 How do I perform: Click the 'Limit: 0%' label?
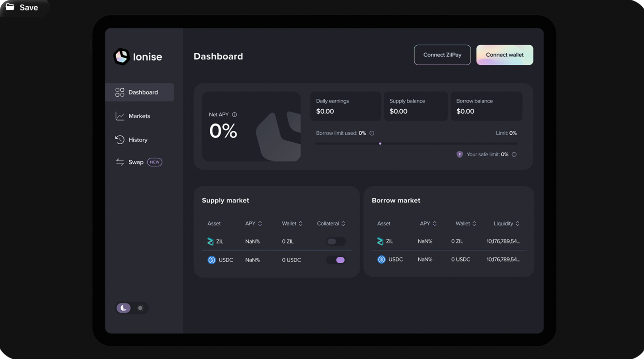(506, 133)
